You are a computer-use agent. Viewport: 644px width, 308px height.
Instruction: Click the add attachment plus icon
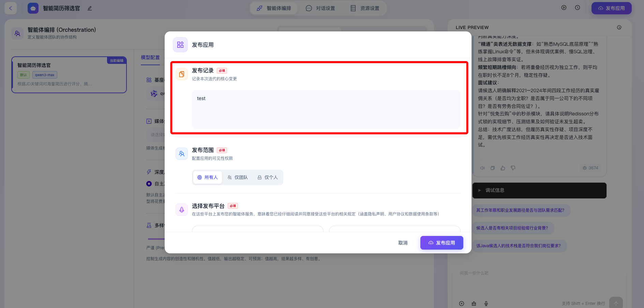(x=462, y=304)
